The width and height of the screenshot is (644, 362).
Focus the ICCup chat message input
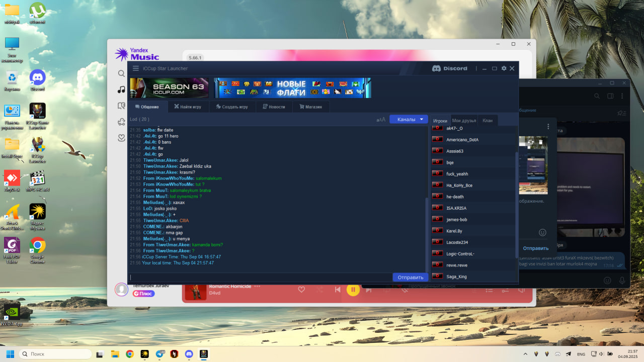click(260, 277)
